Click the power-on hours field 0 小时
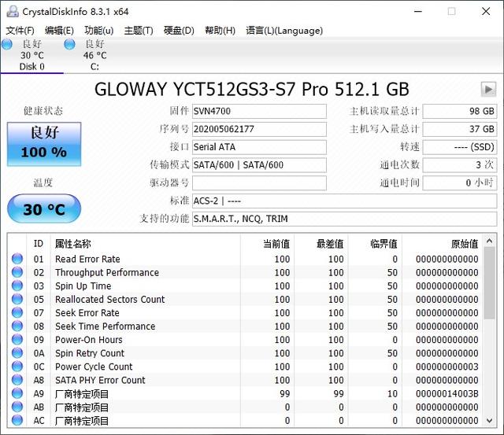 point(460,183)
